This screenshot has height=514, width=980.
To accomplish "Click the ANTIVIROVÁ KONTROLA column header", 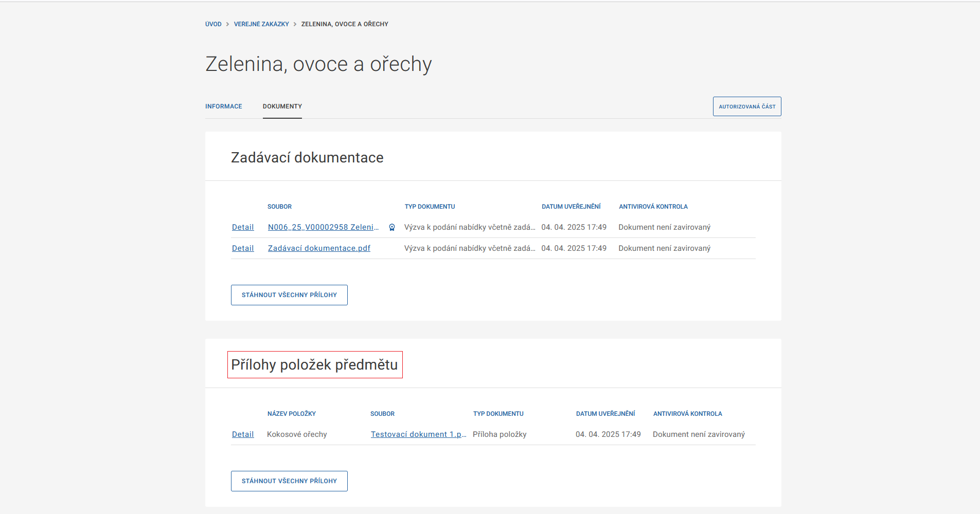I will [653, 206].
